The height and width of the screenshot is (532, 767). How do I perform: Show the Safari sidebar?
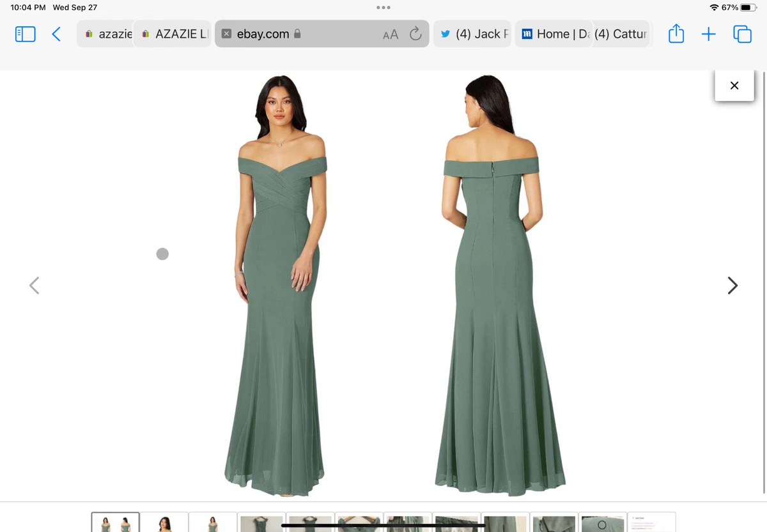pyautogui.click(x=25, y=34)
